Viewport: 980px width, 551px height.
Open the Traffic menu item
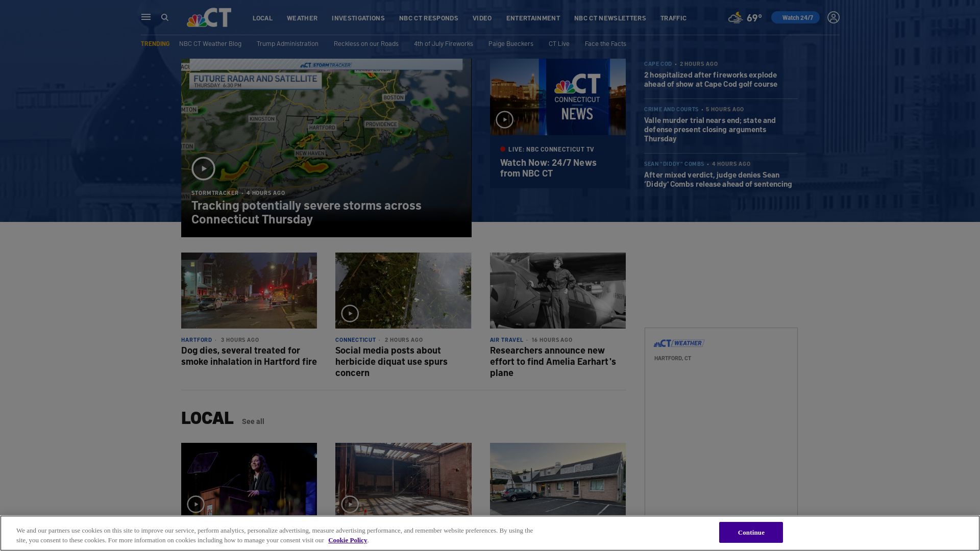673,18
